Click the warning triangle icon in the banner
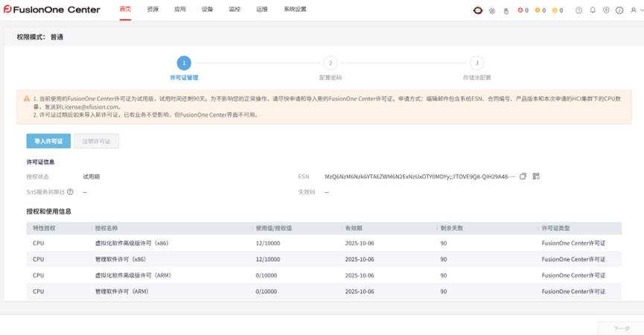The image size is (644, 335). pyautogui.click(x=27, y=98)
